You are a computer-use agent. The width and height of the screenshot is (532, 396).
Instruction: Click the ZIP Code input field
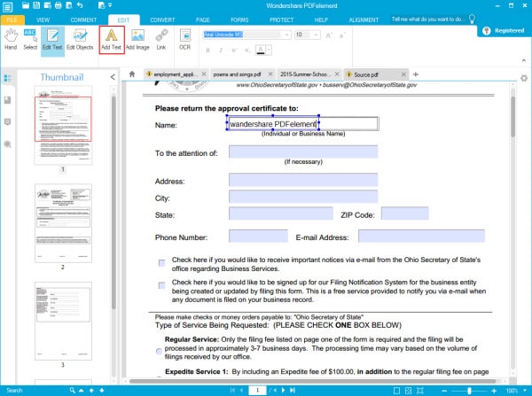(x=405, y=214)
